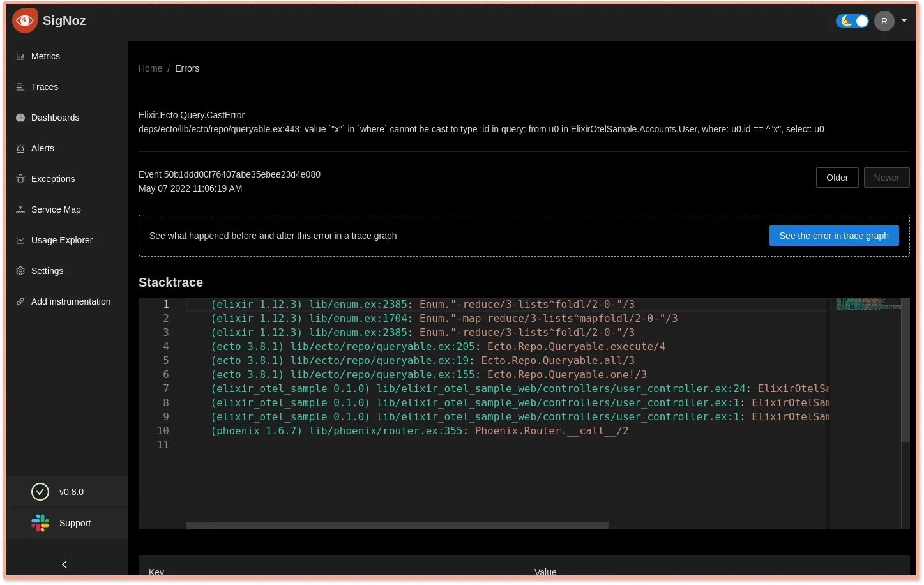Click the stacktrace minimap preview

(868, 304)
